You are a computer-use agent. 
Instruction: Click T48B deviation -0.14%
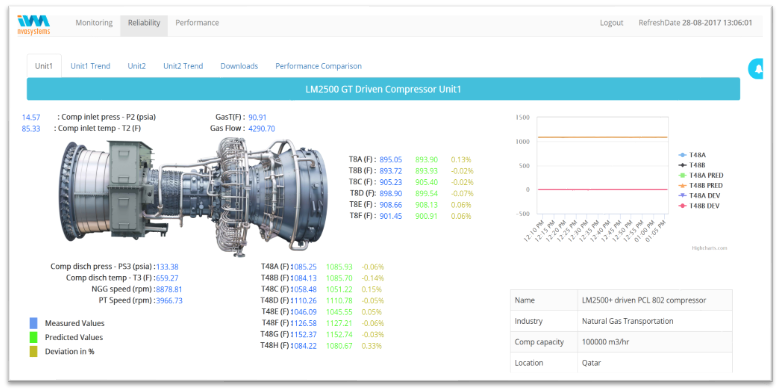(373, 278)
